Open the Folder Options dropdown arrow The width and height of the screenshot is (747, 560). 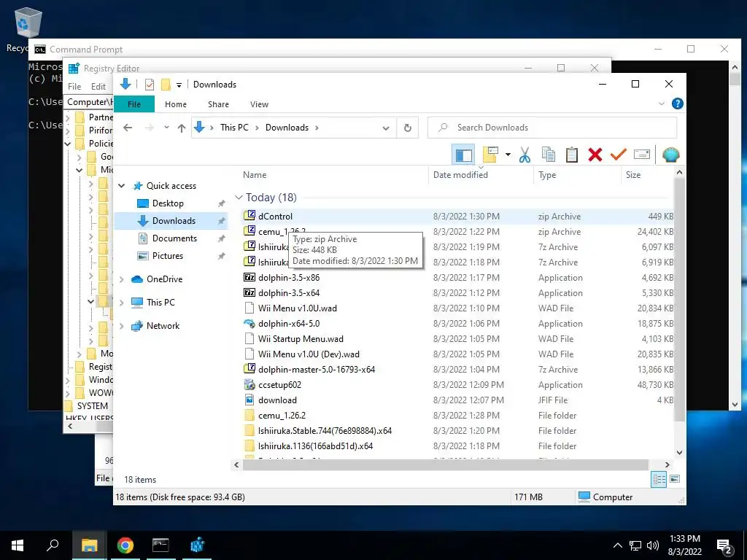click(508, 155)
